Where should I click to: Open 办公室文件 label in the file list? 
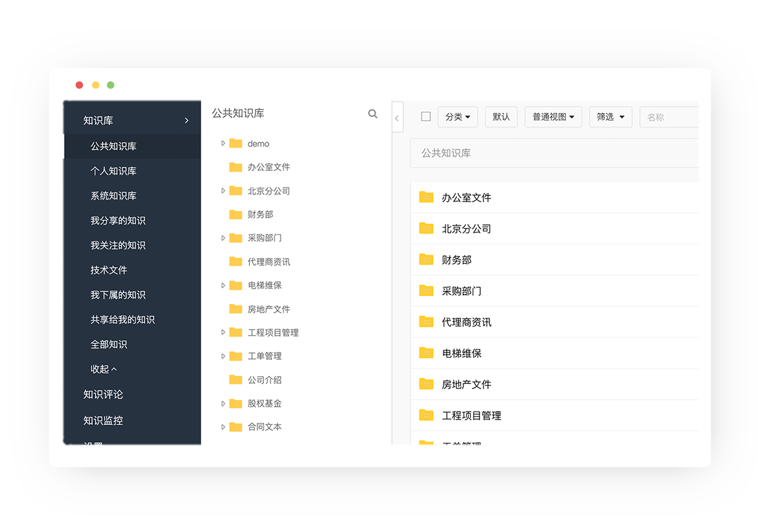click(x=467, y=198)
